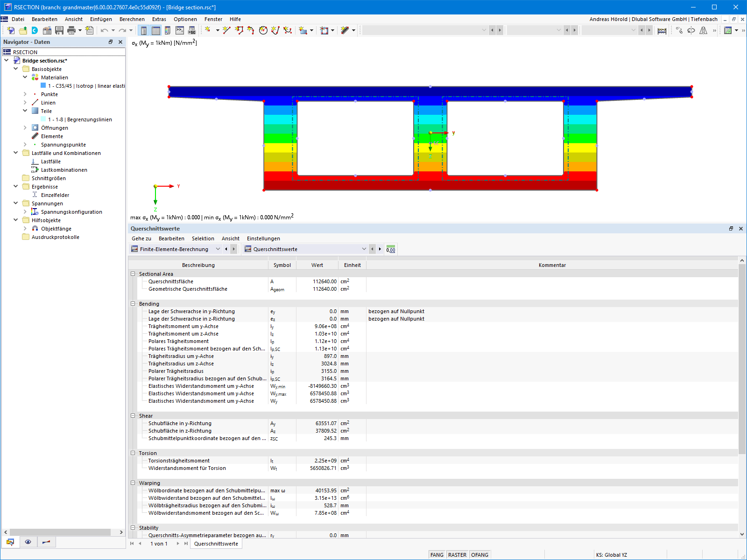Screen dimensions: 747x560
Task: Select the circle tool
Action: [x=263, y=30]
